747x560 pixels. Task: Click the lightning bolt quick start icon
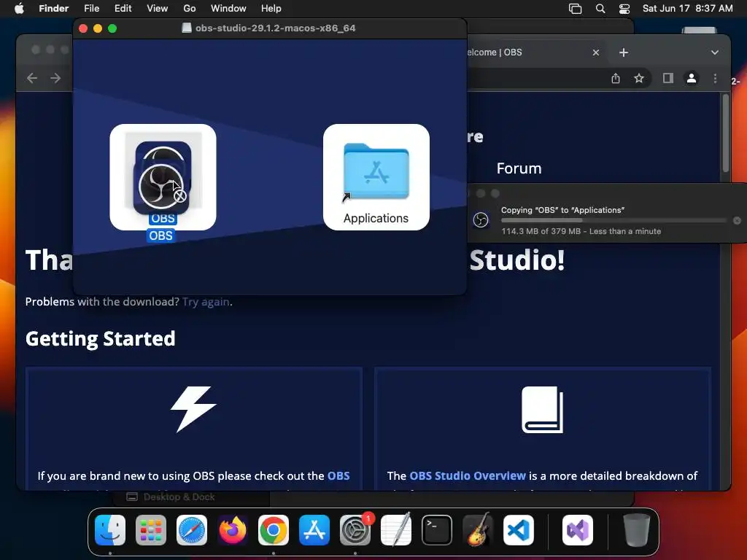193,409
